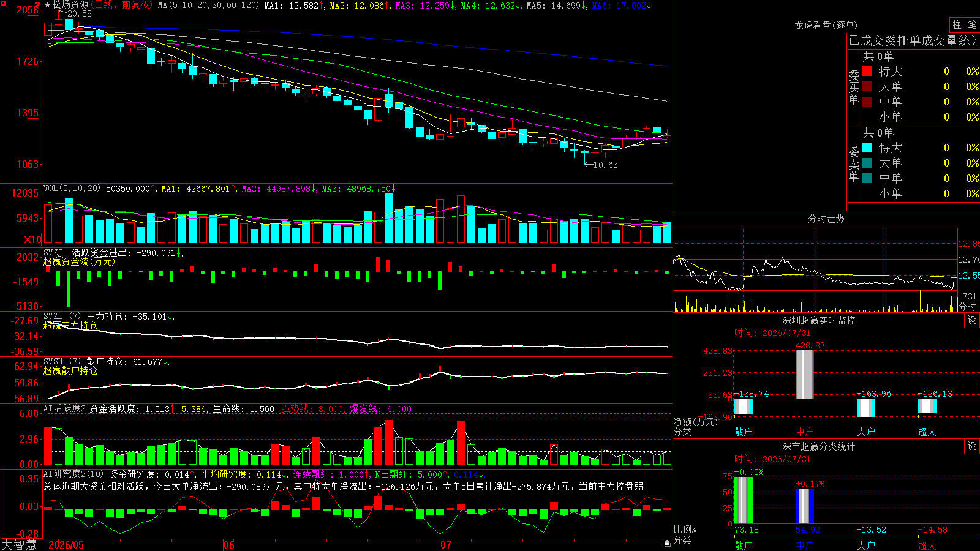Select the 委托单 tab
The height and width of the screenshot is (551, 980).
tap(903, 40)
